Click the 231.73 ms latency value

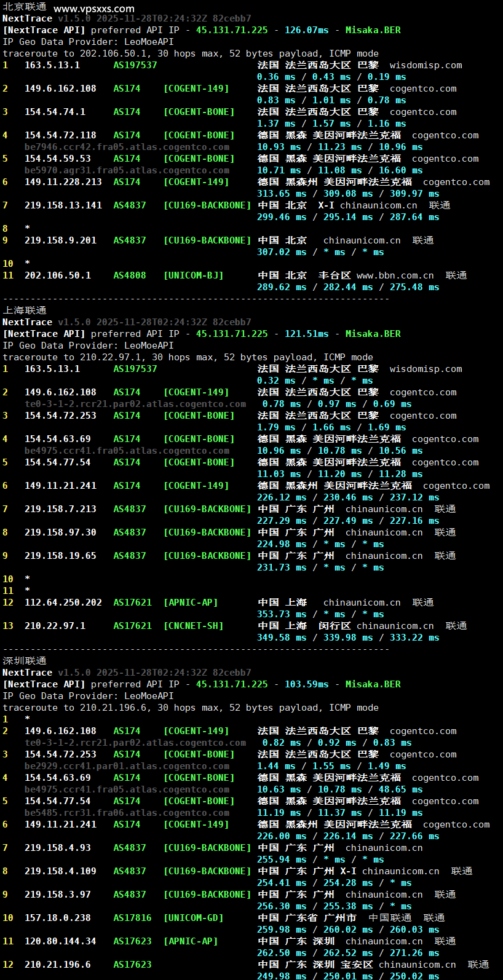tap(282, 567)
